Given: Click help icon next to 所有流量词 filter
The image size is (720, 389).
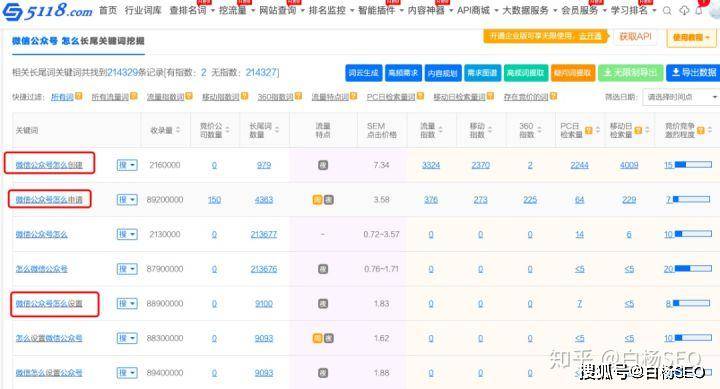Looking at the screenshot, I should pos(134,96).
